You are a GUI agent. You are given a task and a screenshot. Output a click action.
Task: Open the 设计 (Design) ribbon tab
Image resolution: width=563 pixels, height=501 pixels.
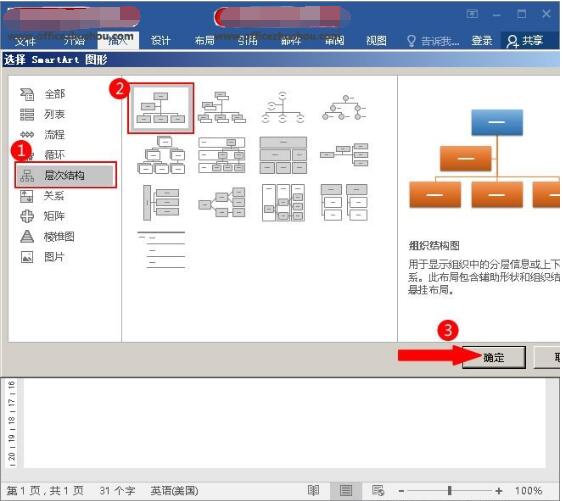tap(160, 41)
